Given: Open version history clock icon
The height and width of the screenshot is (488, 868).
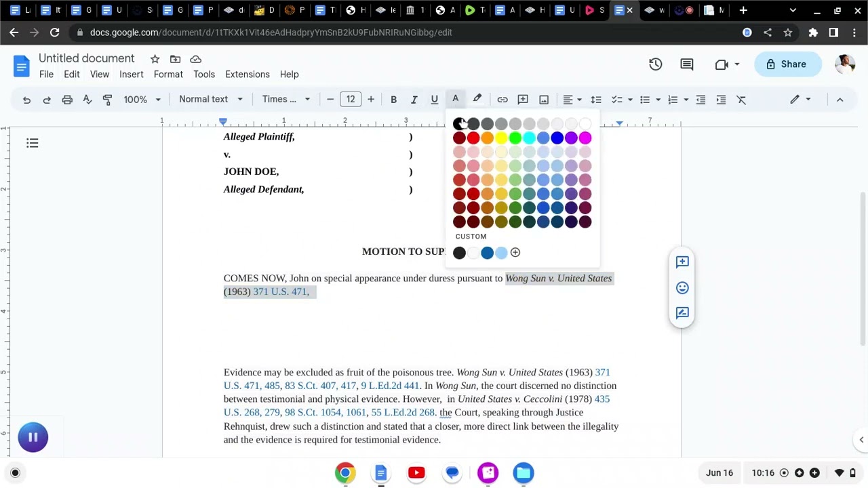Looking at the screenshot, I should (656, 64).
